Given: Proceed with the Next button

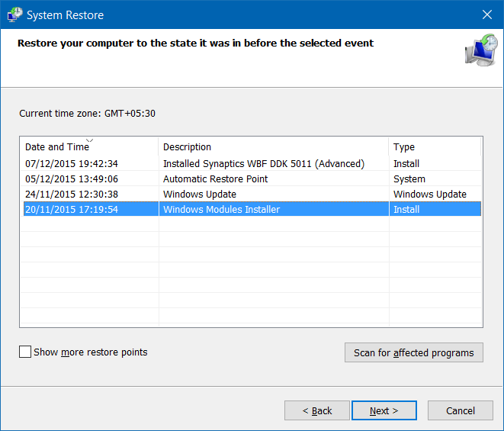Looking at the screenshot, I should point(384,410).
